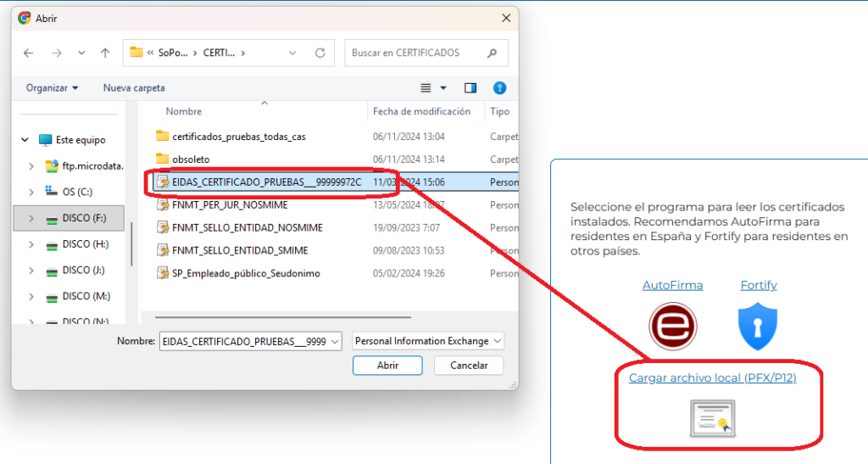The image size is (868, 464).
Task: Open Personal Information Exchange file type dropdown
Action: click(x=428, y=341)
